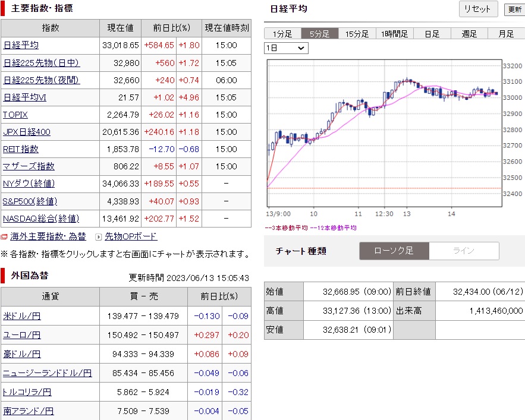
Task: Open the REIT指数 link
Action: click(21, 149)
